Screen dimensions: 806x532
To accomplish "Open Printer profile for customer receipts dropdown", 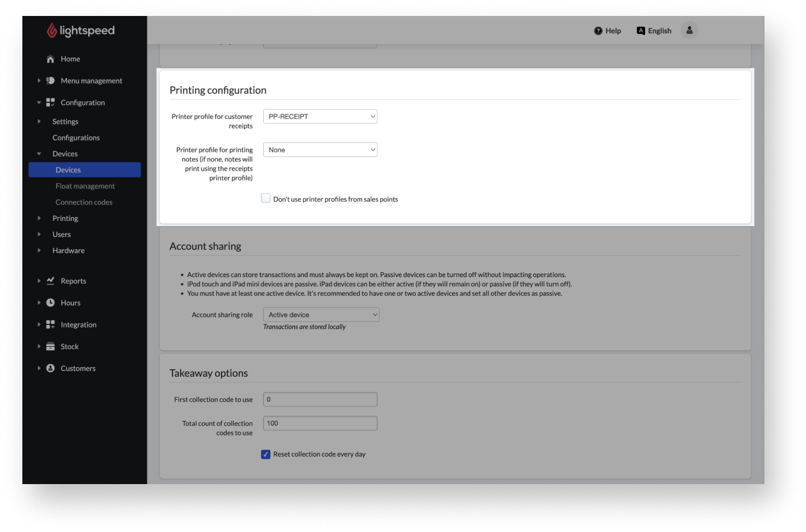I will pos(320,116).
